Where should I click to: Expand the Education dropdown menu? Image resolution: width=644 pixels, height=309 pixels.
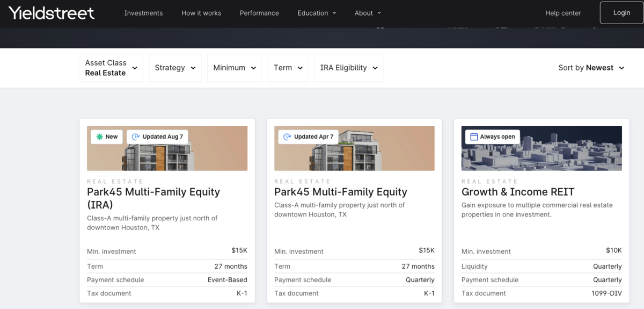(317, 13)
